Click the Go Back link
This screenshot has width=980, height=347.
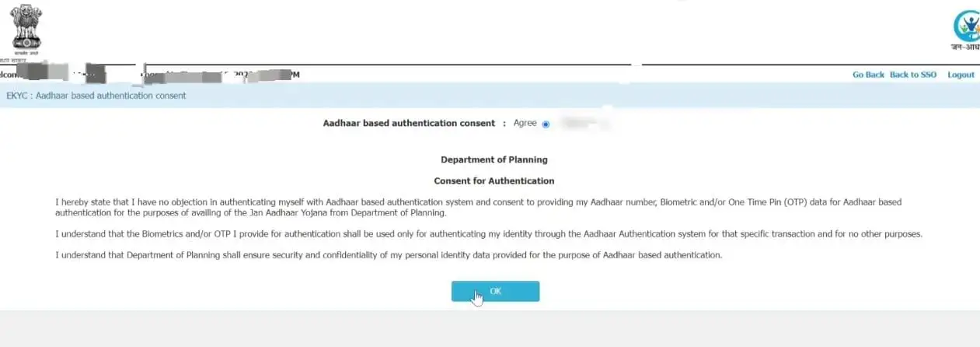868,75
